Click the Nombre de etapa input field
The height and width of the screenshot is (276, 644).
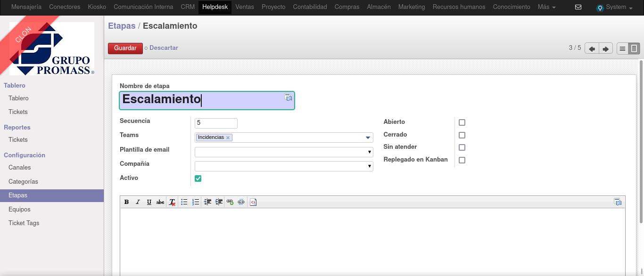[207, 100]
